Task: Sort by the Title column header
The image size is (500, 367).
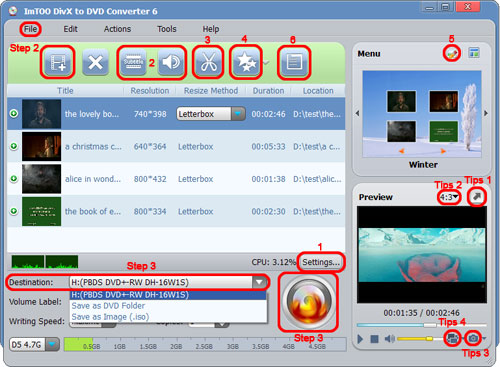Action: click(x=65, y=91)
